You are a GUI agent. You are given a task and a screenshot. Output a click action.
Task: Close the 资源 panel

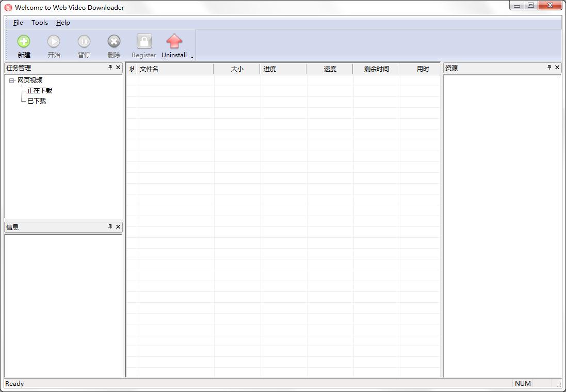tap(557, 68)
